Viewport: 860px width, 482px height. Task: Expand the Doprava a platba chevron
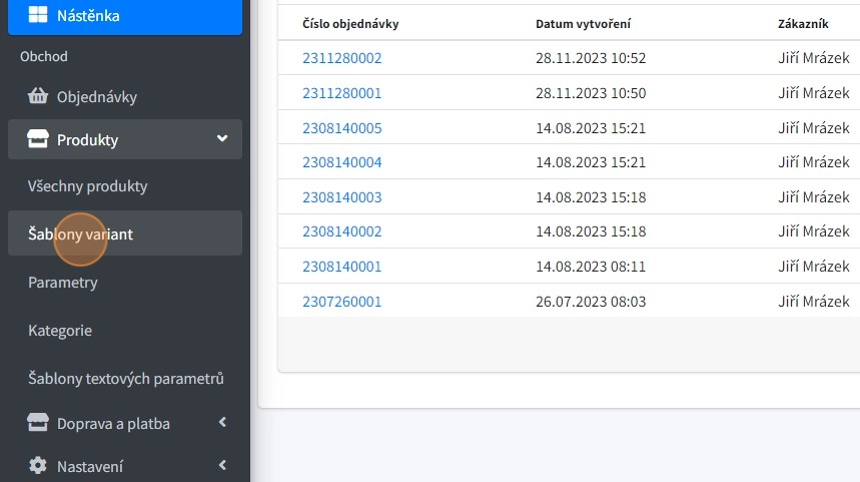click(x=222, y=423)
